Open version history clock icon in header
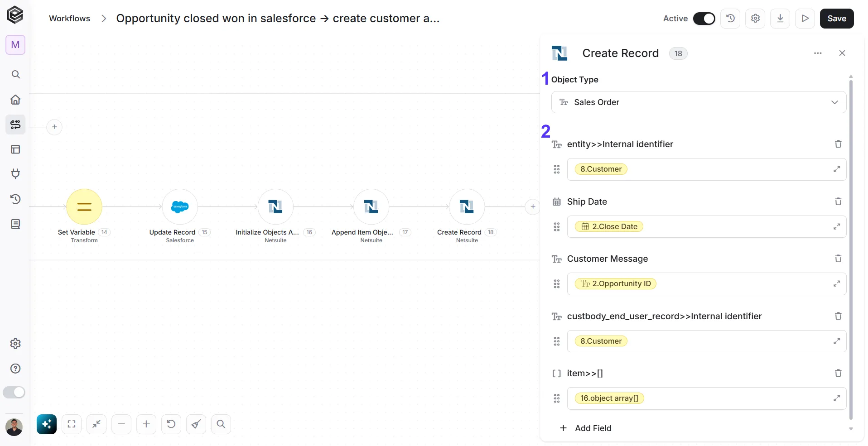868x446 pixels. click(x=730, y=19)
